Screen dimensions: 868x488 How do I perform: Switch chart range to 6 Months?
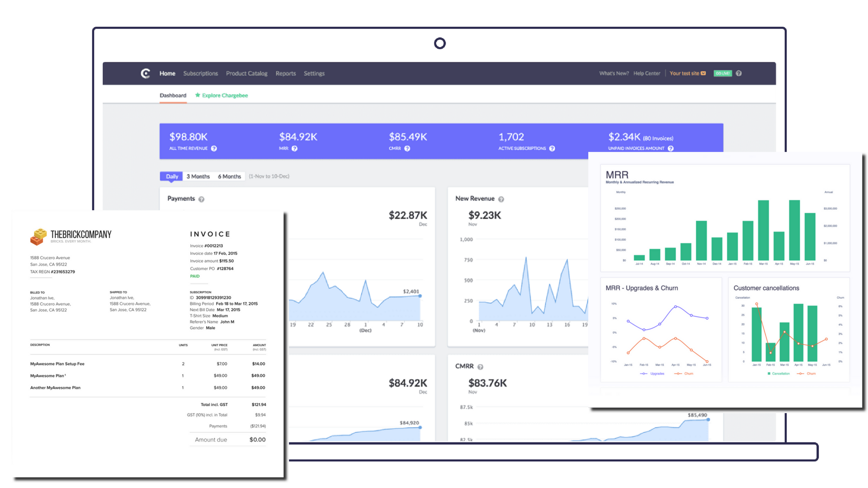(x=229, y=177)
